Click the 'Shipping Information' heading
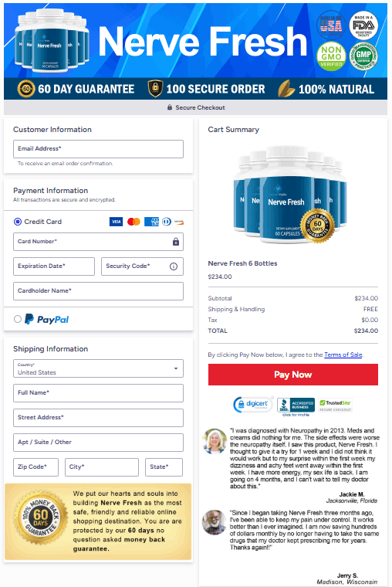392x587 pixels. 50,349
